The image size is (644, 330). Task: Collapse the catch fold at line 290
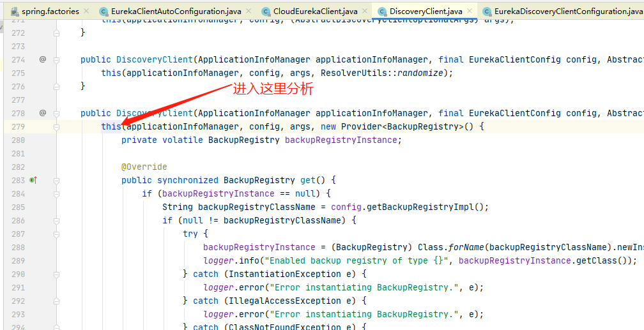(x=57, y=274)
